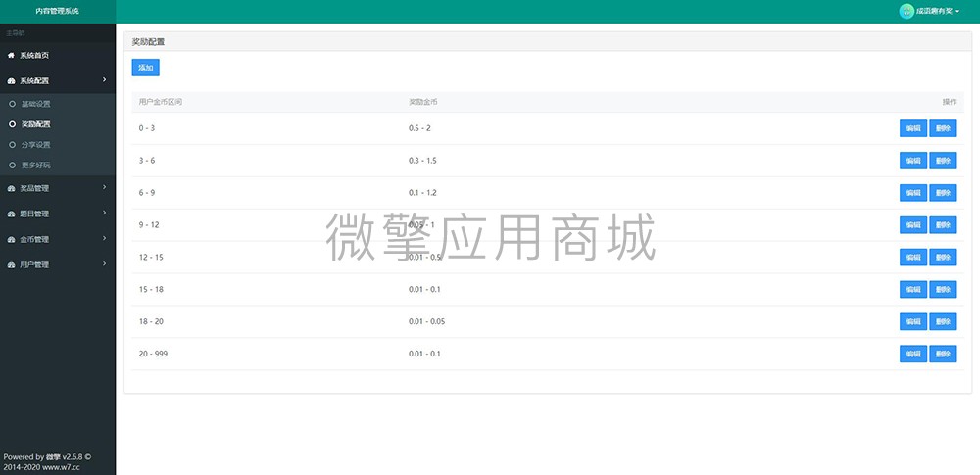The image size is (980, 475).
Task: Click 编辑 for the 6 - 9 row
Action: click(x=913, y=193)
